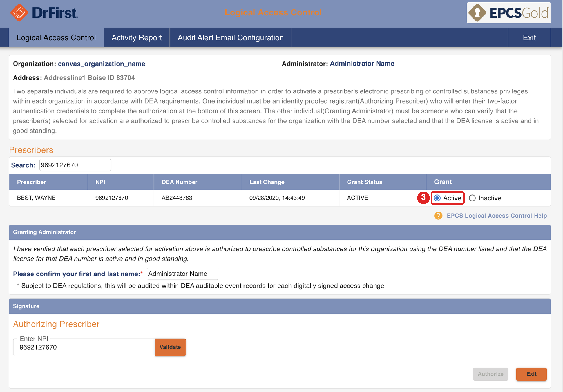Click prescriber name BEST, WAYNE
Viewport: 563px width, 392px height.
[36, 198]
